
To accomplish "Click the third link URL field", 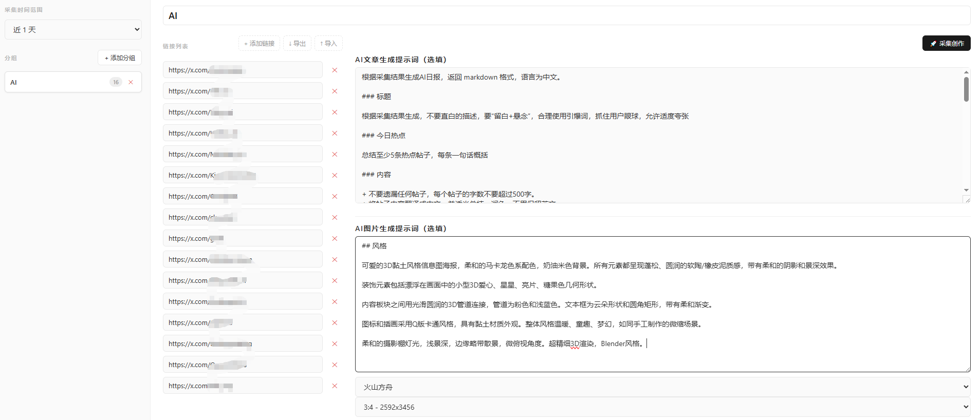I will [243, 112].
